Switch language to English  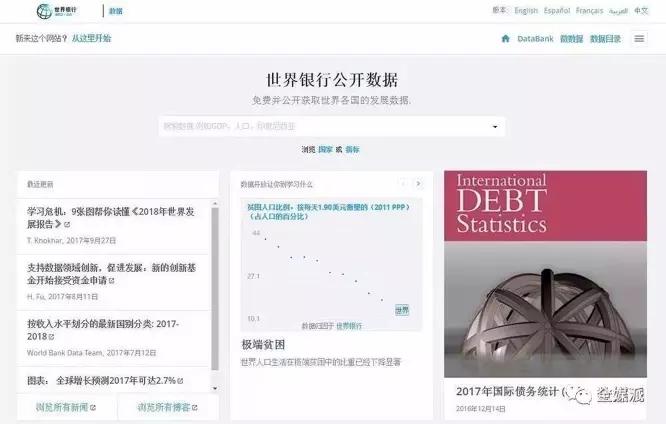pos(526,11)
